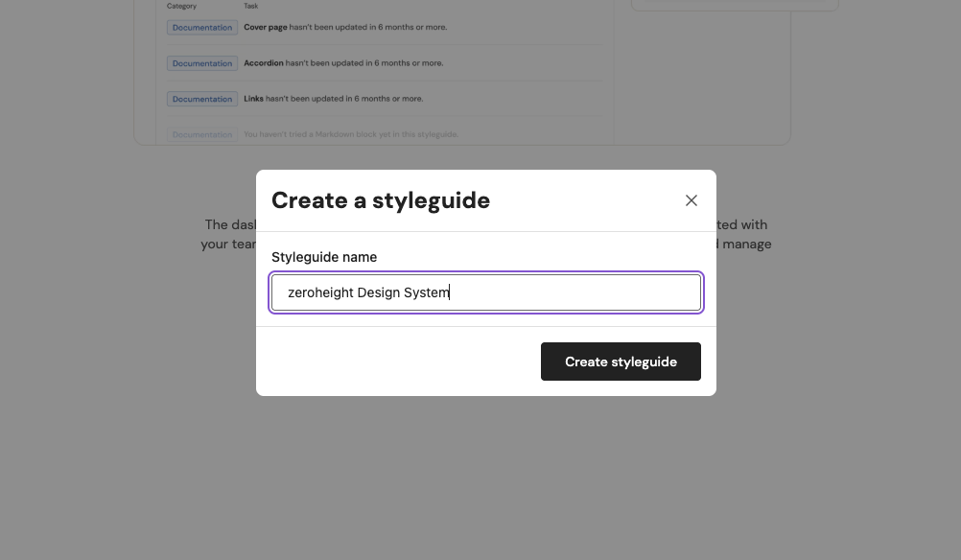Open the Accordion update task
This screenshot has width=961, height=560.
click(x=343, y=63)
